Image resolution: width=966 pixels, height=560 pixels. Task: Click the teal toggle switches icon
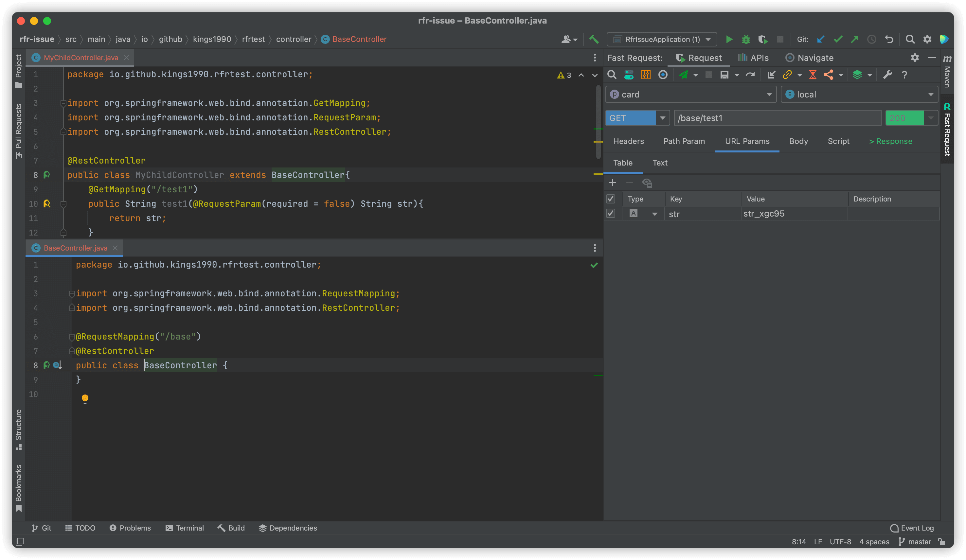pyautogui.click(x=629, y=75)
